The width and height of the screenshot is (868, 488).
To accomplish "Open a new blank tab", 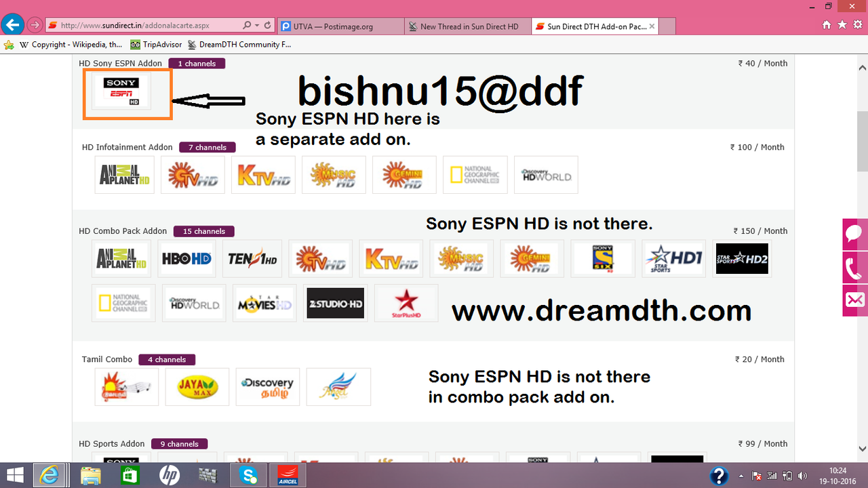I will click(667, 26).
